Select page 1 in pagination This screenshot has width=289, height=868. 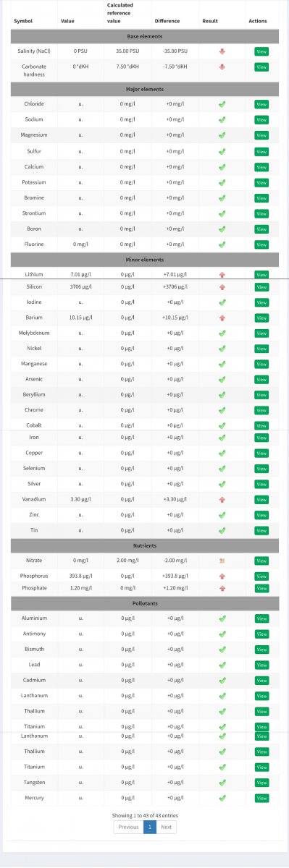(x=150, y=827)
